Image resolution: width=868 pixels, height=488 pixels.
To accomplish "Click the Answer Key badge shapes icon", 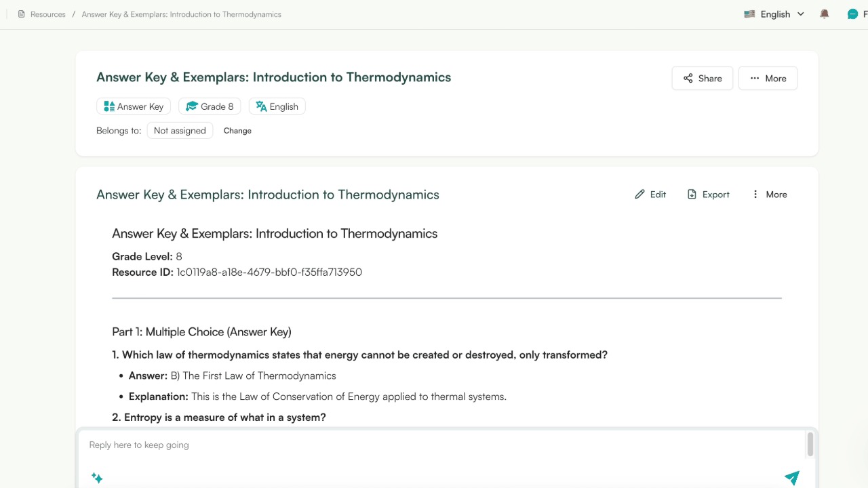I will pos(109,106).
